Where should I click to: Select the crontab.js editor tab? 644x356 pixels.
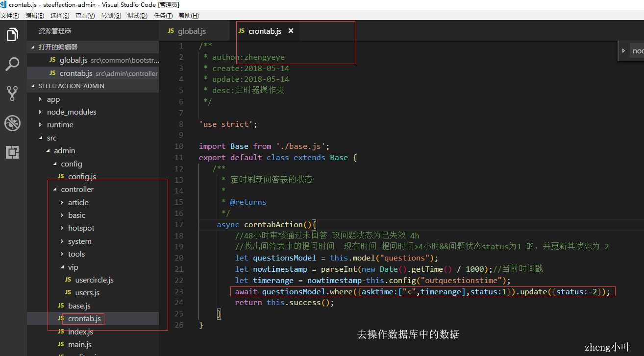265,31
